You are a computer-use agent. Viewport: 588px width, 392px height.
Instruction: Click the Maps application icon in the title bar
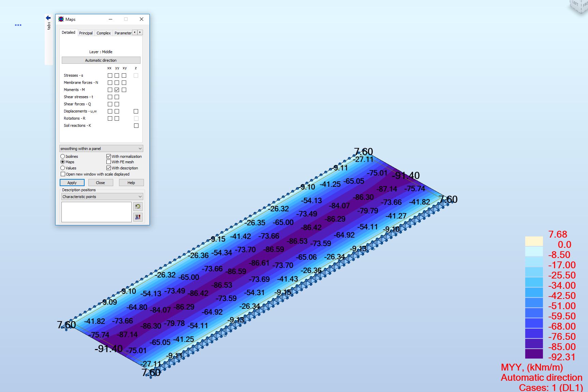pyautogui.click(x=60, y=19)
